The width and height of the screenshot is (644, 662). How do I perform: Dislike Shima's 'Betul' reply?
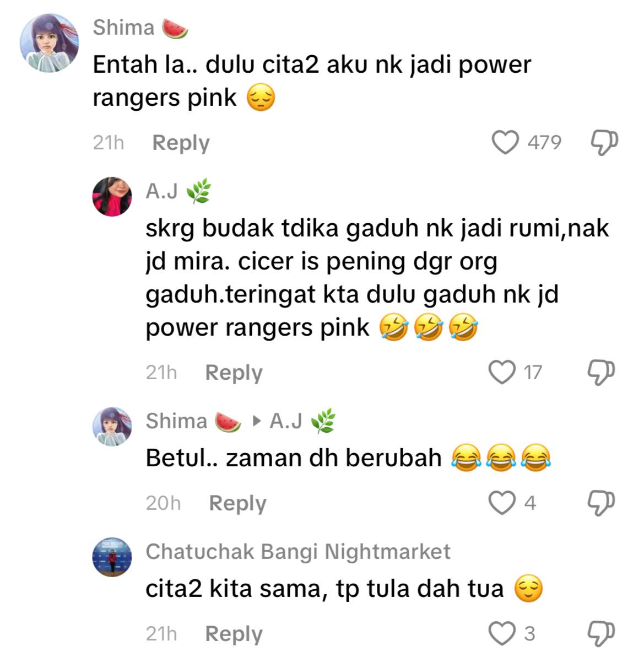(x=601, y=503)
